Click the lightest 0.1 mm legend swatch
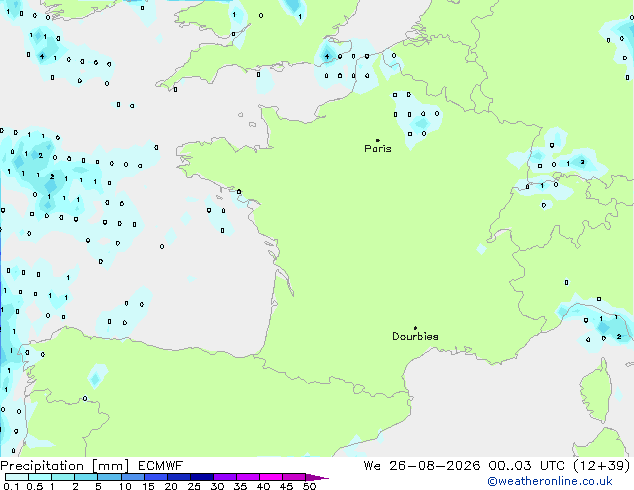Image resolution: width=634 pixels, height=490 pixels. tap(17, 477)
